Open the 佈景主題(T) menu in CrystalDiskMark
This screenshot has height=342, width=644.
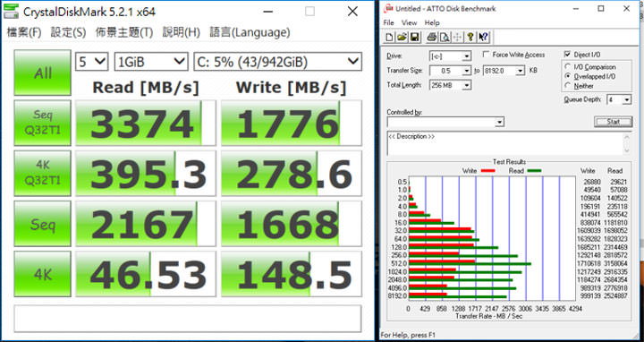coord(124,32)
